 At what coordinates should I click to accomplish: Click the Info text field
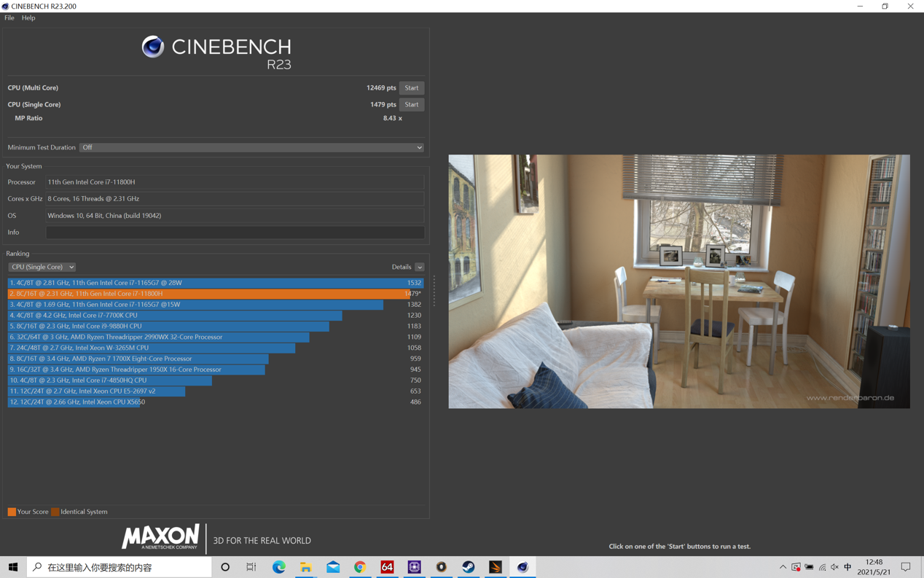coord(235,233)
